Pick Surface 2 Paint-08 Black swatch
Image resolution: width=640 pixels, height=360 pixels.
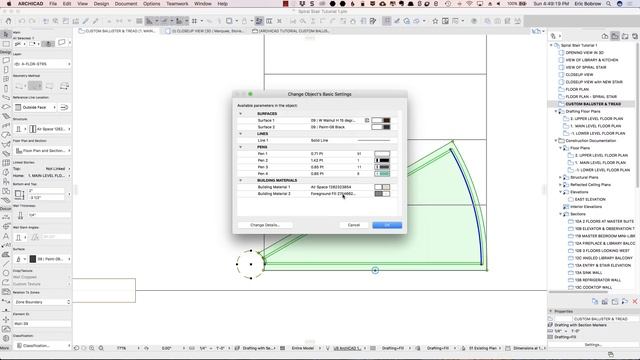coord(381,127)
